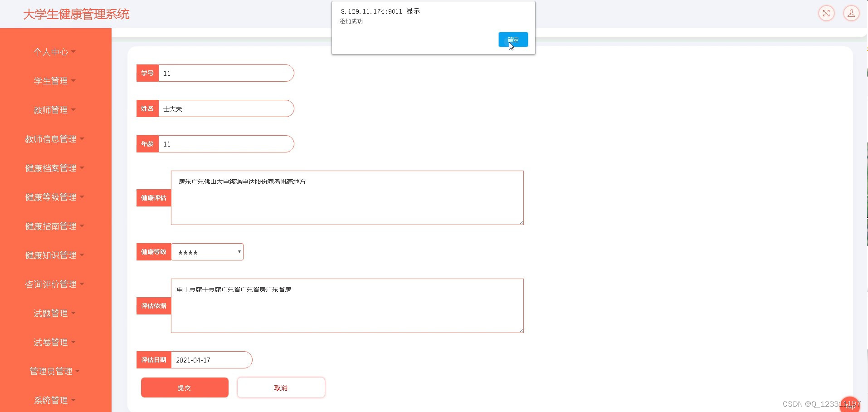The height and width of the screenshot is (412, 868).
Task: Click the 年龄 input field
Action: click(x=226, y=144)
